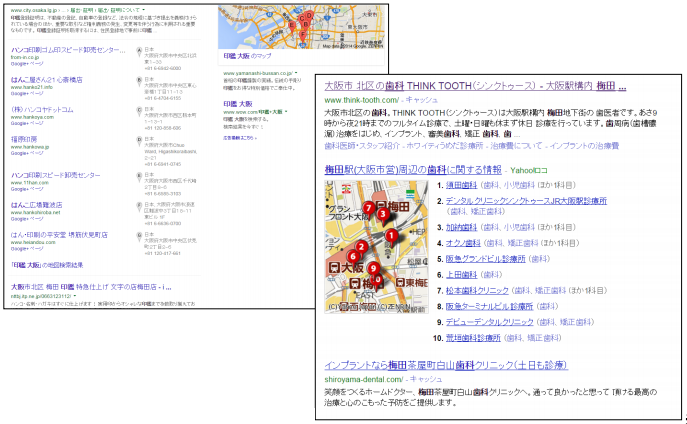This screenshot has height=424, width=687.
Task: Click map pin B beside はんこ屋さん21 listing
Action: 139,81
